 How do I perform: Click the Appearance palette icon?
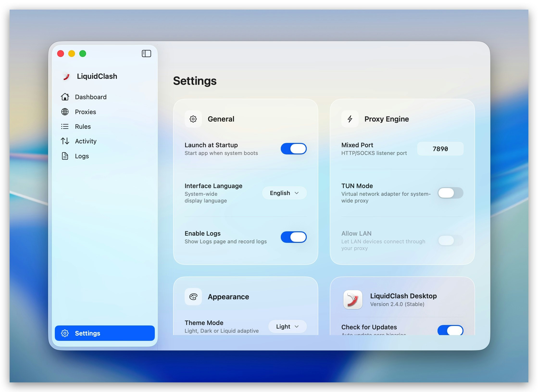pos(193,297)
